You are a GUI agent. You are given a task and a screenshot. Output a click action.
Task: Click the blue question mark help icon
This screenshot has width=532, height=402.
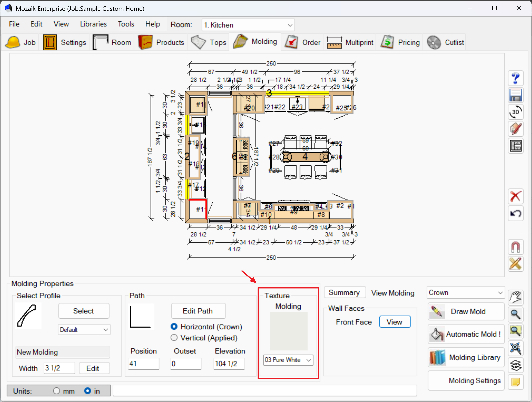[x=515, y=78]
